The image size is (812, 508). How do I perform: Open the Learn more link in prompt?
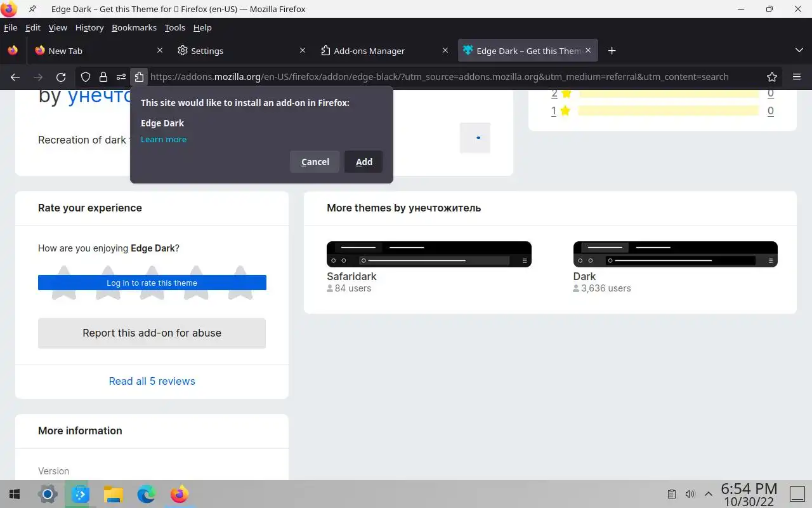(x=164, y=139)
